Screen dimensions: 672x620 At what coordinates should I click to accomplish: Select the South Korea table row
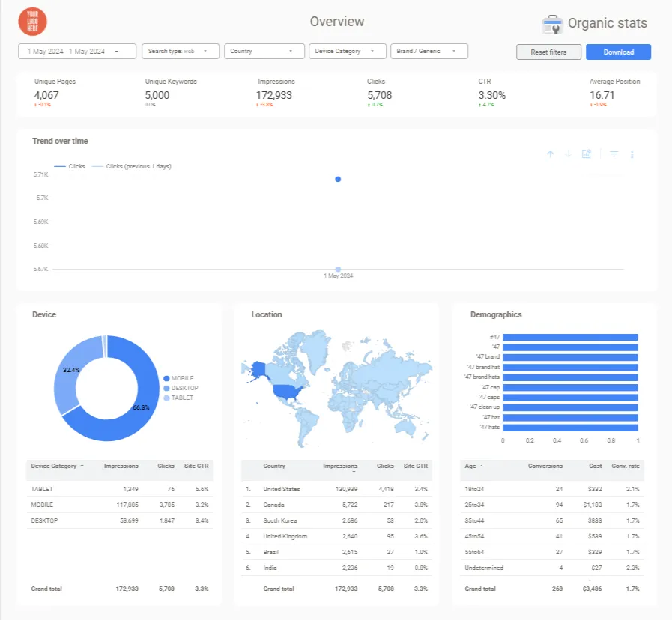tap(337, 520)
